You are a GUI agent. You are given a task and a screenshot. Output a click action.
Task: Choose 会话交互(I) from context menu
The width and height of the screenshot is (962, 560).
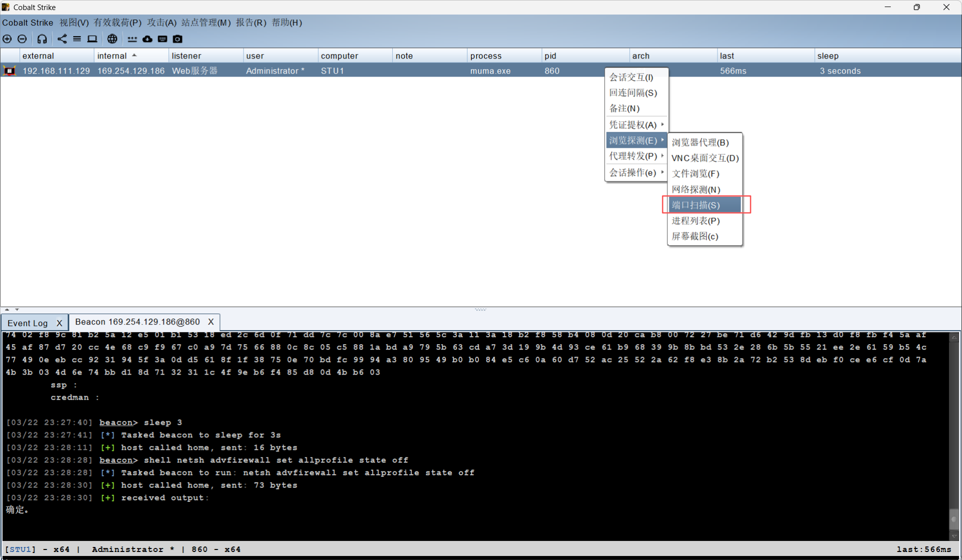pyautogui.click(x=636, y=77)
